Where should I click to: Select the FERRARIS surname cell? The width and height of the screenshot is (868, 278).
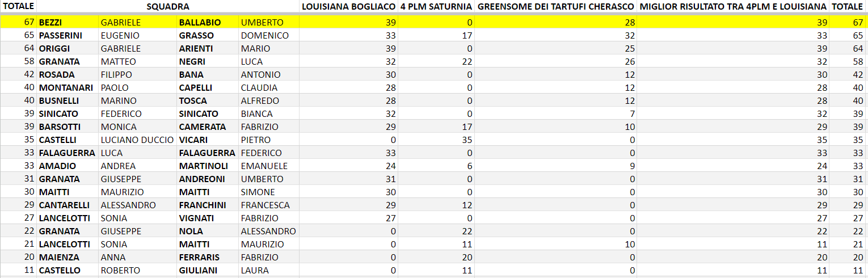pos(199,257)
